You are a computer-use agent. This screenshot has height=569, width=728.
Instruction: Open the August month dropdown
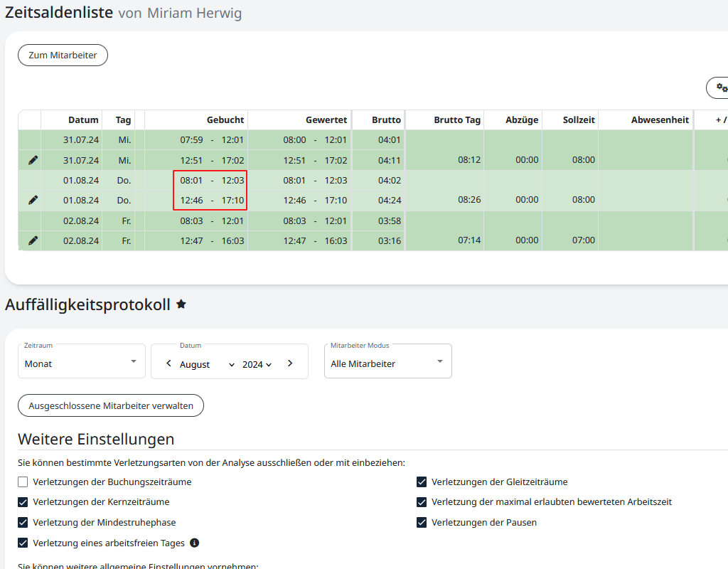pos(207,364)
